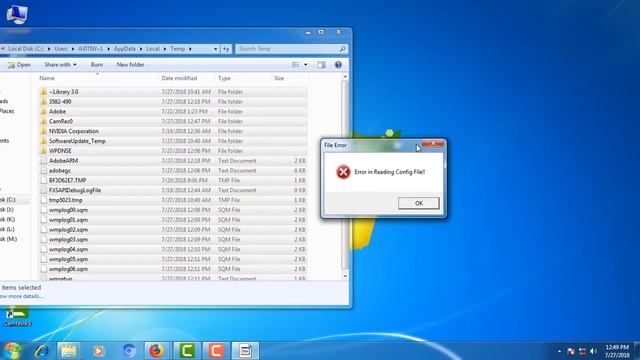Sort by the Name column header
The image size is (640, 360).
47,78
